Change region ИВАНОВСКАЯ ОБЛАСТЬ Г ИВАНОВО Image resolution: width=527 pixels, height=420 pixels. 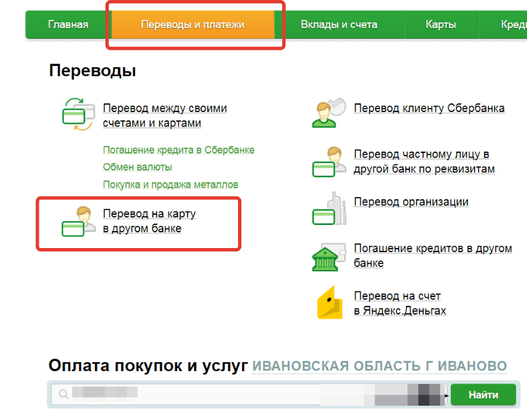pyautogui.click(x=379, y=366)
